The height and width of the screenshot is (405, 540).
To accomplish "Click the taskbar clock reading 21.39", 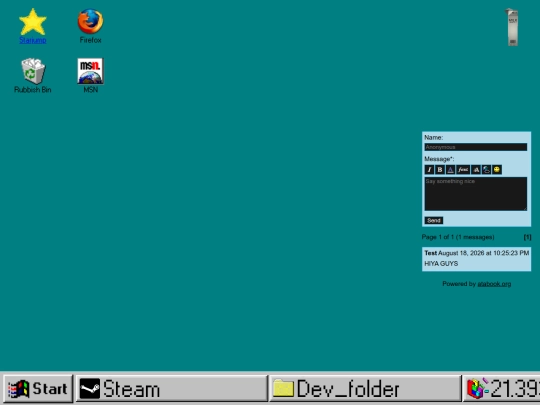I will point(515,389).
